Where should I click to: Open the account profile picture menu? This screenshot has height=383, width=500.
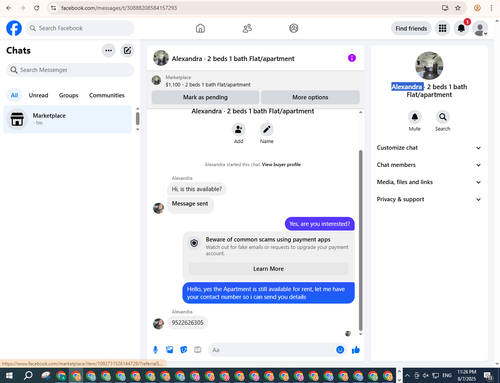480,28
